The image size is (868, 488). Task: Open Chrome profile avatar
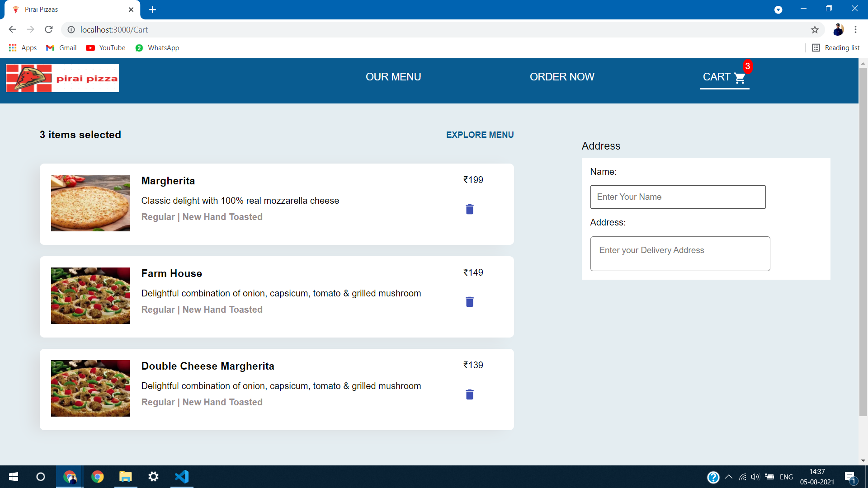838,29
